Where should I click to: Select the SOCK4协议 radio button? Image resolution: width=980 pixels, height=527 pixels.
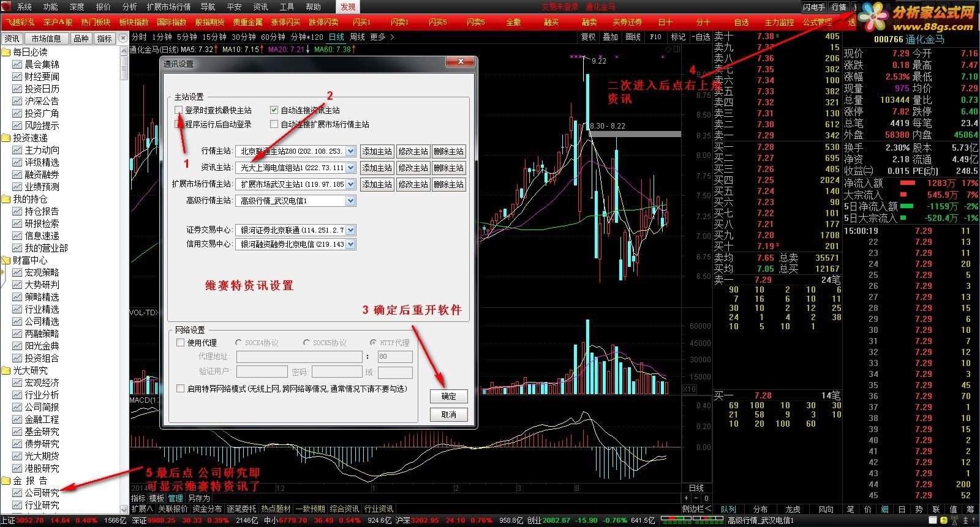[x=239, y=343]
